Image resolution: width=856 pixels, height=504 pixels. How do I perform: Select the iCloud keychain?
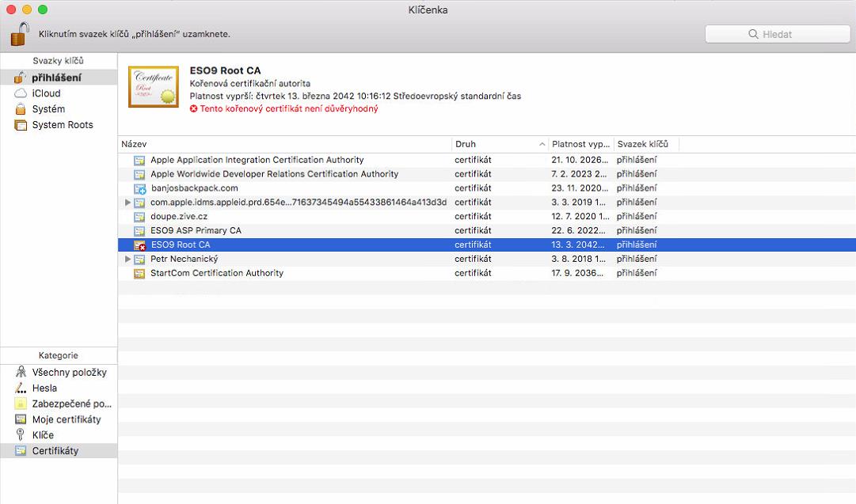click(x=59, y=93)
